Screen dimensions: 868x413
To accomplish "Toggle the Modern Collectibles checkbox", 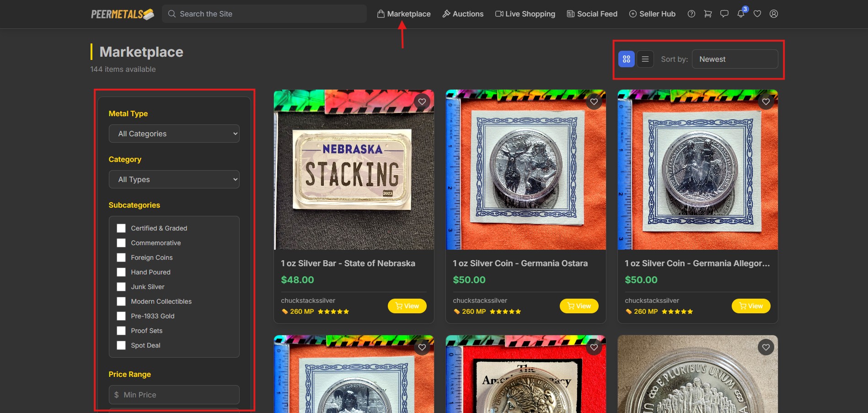I will 121,301.
